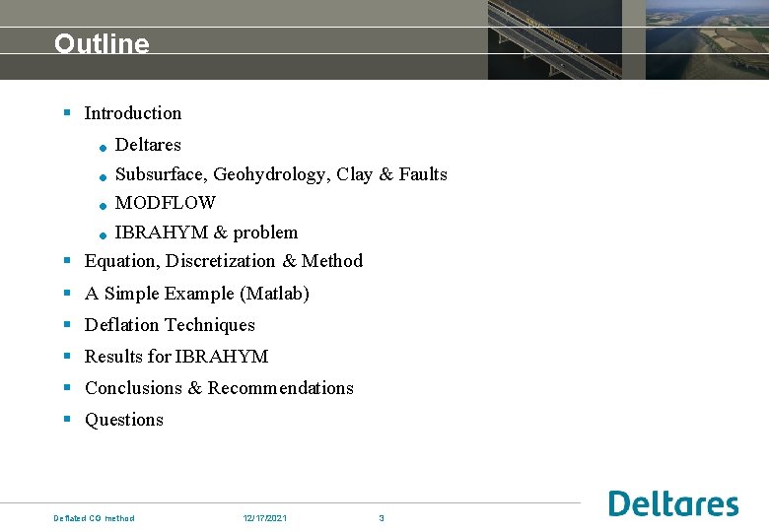Select 'A Simple Example (Matlab)' item
This screenshot has height=532, width=769.
(x=196, y=294)
